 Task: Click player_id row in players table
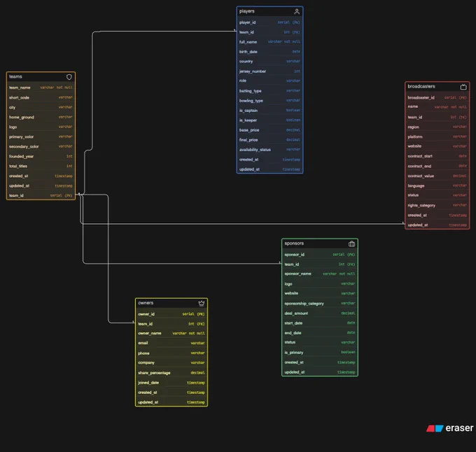pos(269,22)
